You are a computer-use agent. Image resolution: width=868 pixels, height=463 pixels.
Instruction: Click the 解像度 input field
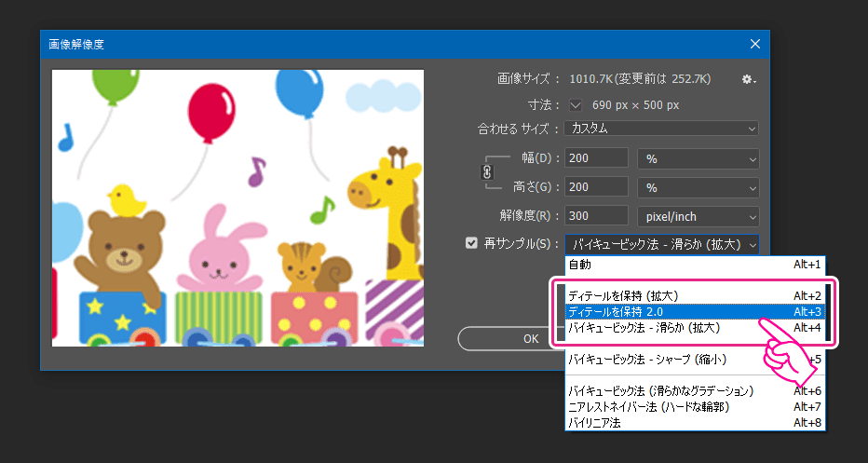coord(596,216)
